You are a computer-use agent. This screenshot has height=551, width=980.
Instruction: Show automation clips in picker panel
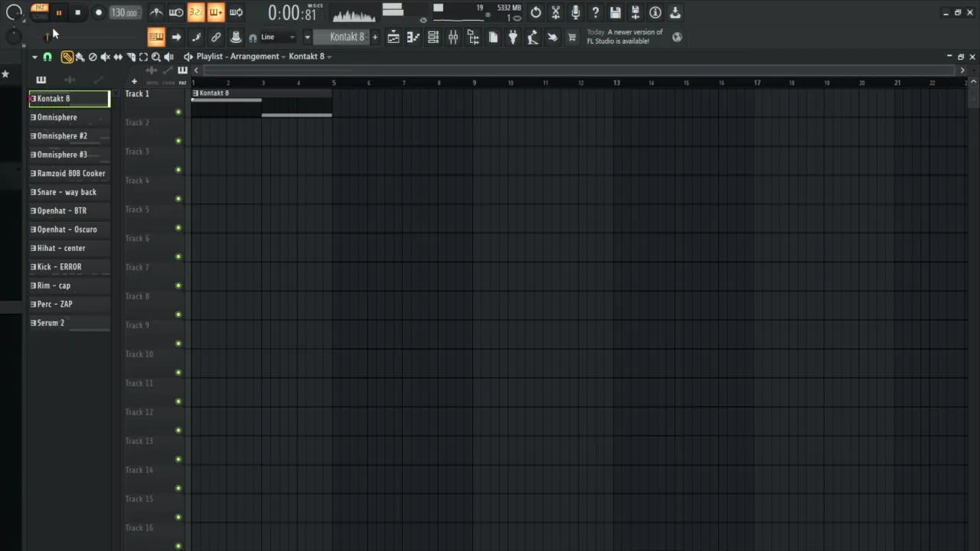[x=98, y=80]
